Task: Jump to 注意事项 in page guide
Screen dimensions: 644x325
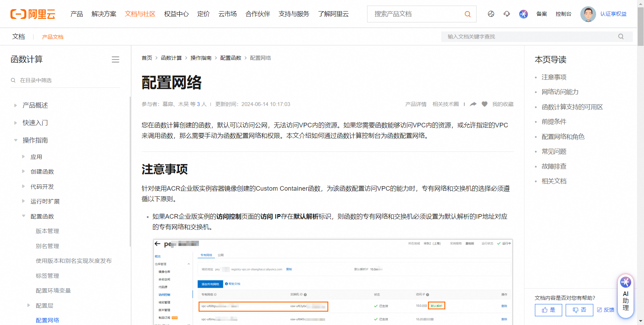Action: pyautogui.click(x=554, y=77)
